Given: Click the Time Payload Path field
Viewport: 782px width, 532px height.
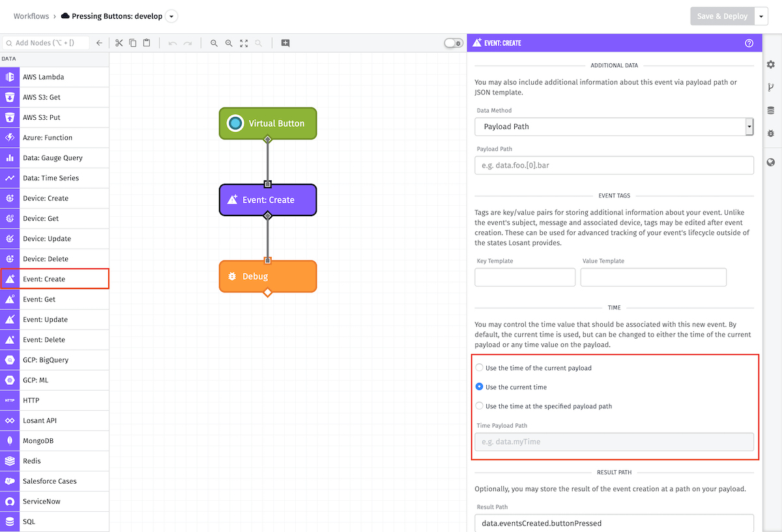Looking at the screenshot, I should coord(614,441).
